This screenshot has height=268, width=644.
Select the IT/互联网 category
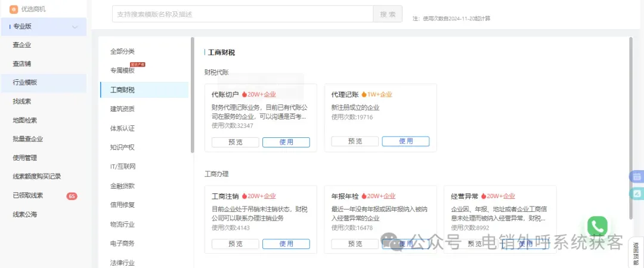(x=144, y=167)
